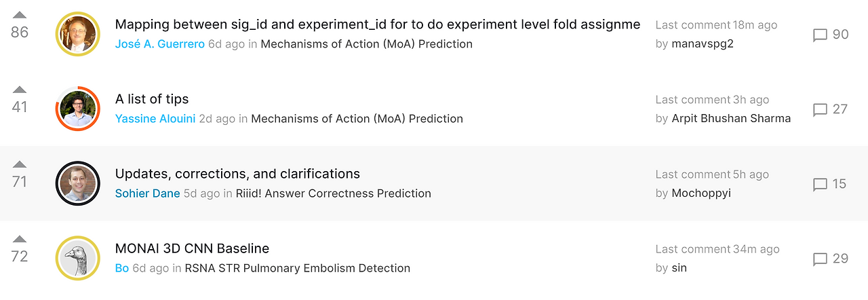Upvote the MONAI 3D CNN Baseline post
Screen dimensions: 868x300
click(20, 239)
